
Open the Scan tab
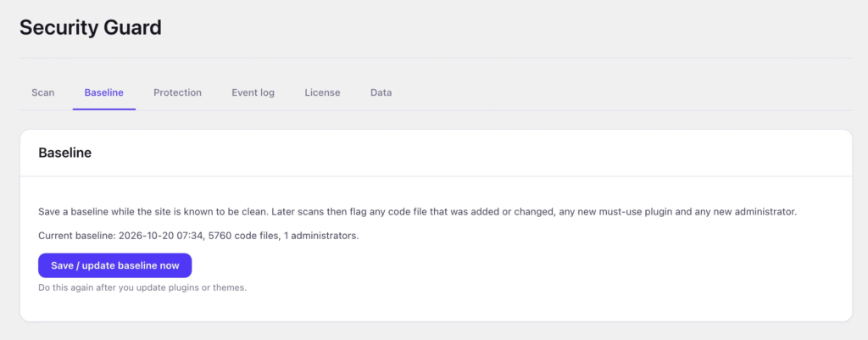[x=42, y=92]
